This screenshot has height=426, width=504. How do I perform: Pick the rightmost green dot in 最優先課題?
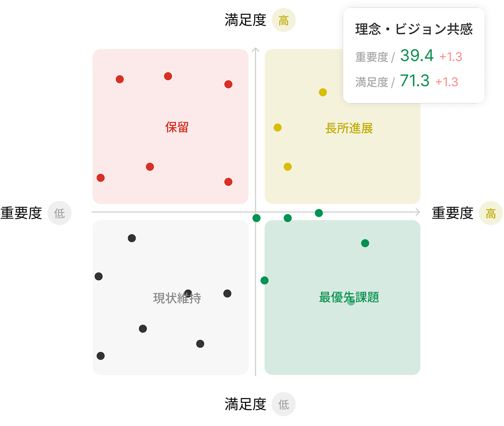(365, 243)
